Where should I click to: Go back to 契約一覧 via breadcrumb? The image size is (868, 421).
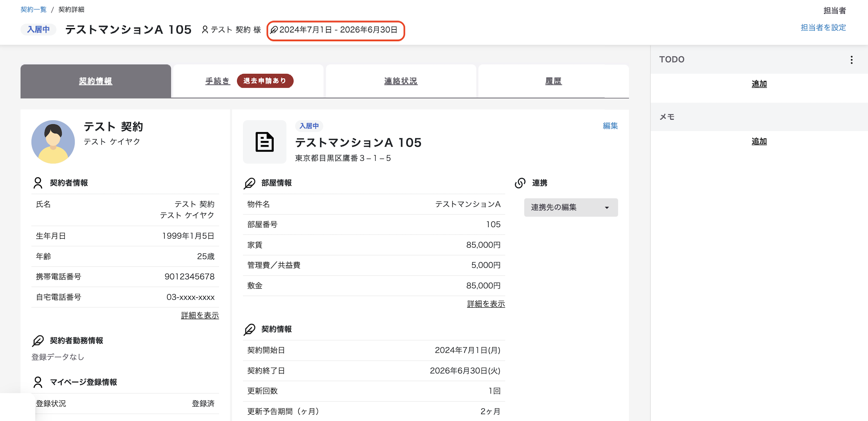tap(33, 9)
